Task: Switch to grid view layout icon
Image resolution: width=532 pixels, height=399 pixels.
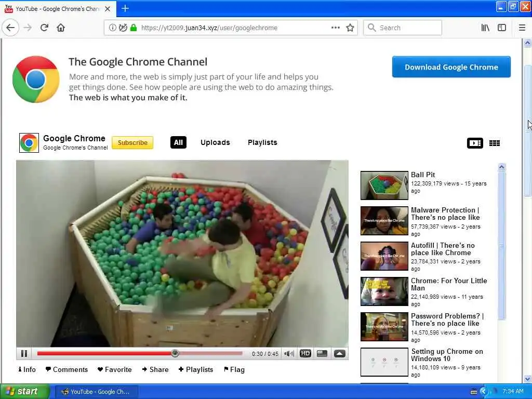Action: [x=495, y=143]
